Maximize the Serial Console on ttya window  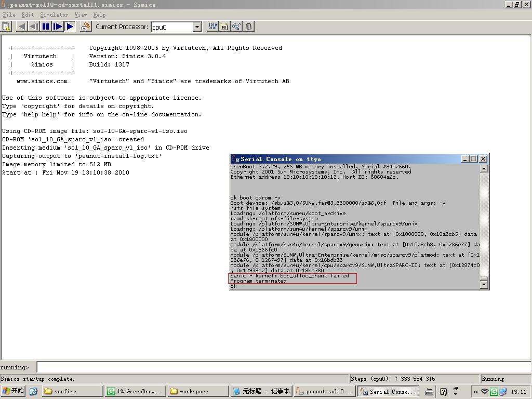coord(474,159)
